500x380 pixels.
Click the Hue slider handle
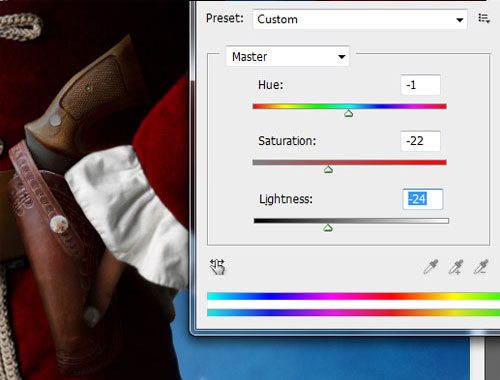coord(348,114)
